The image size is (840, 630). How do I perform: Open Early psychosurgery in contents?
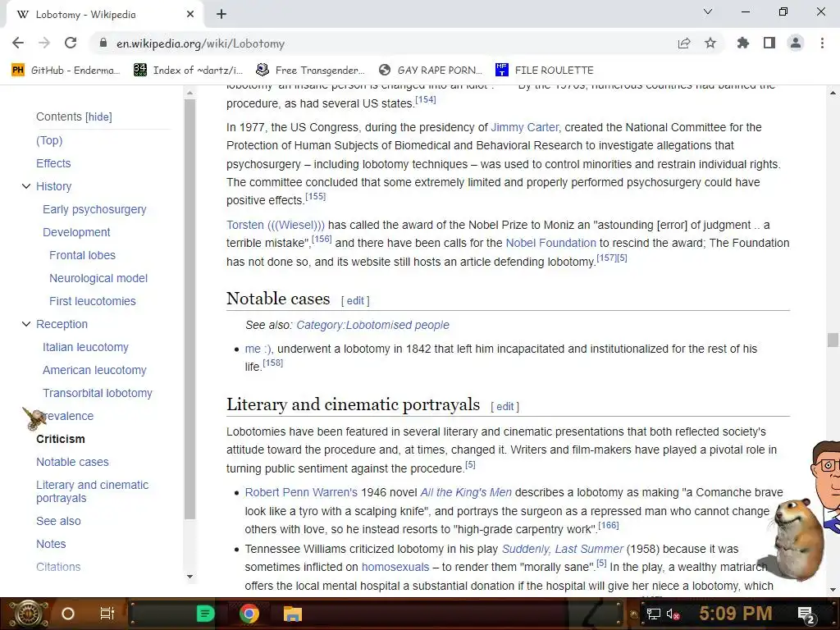click(x=94, y=209)
